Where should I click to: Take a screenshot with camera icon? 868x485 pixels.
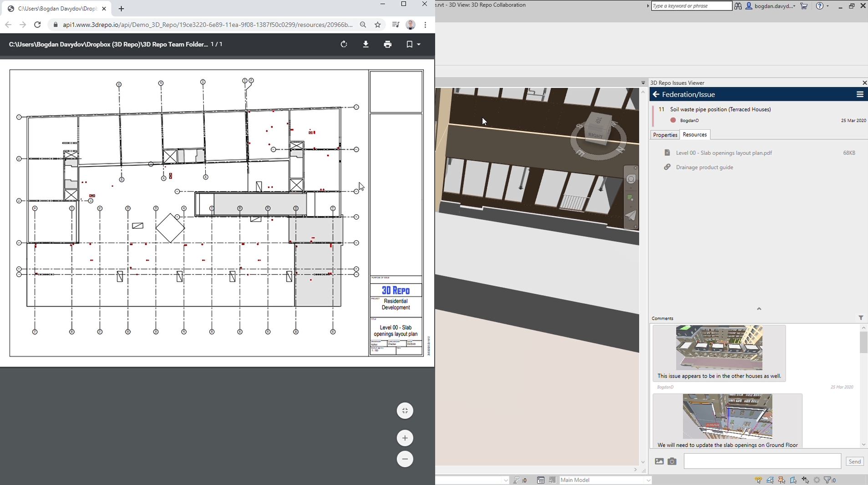coord(672,461)
